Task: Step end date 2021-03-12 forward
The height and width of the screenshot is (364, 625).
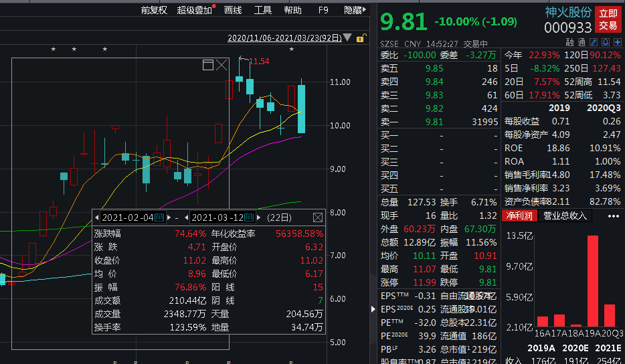Action: click(259, 217)
